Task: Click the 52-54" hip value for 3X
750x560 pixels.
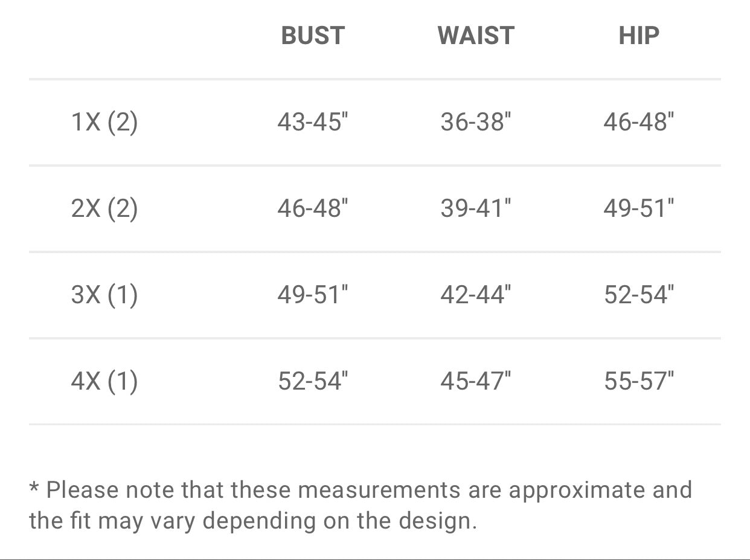Action: coord(639,295)
